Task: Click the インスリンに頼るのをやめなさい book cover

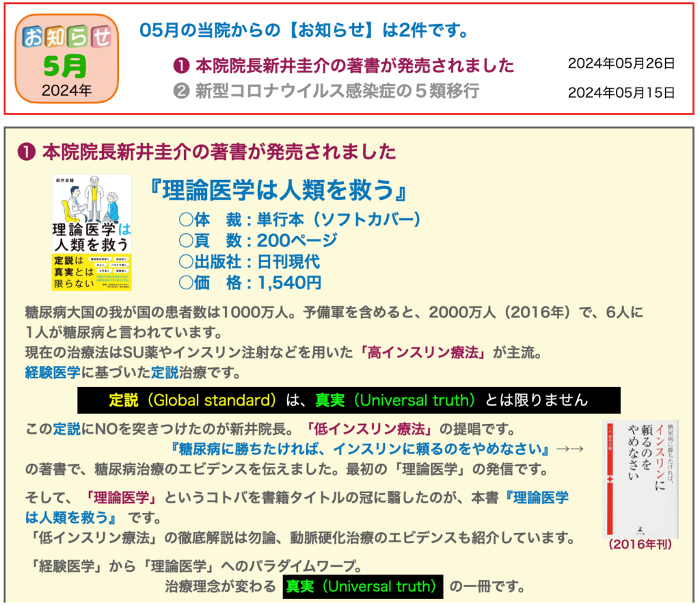Action: pyautogui.click(x=640, y=477)
